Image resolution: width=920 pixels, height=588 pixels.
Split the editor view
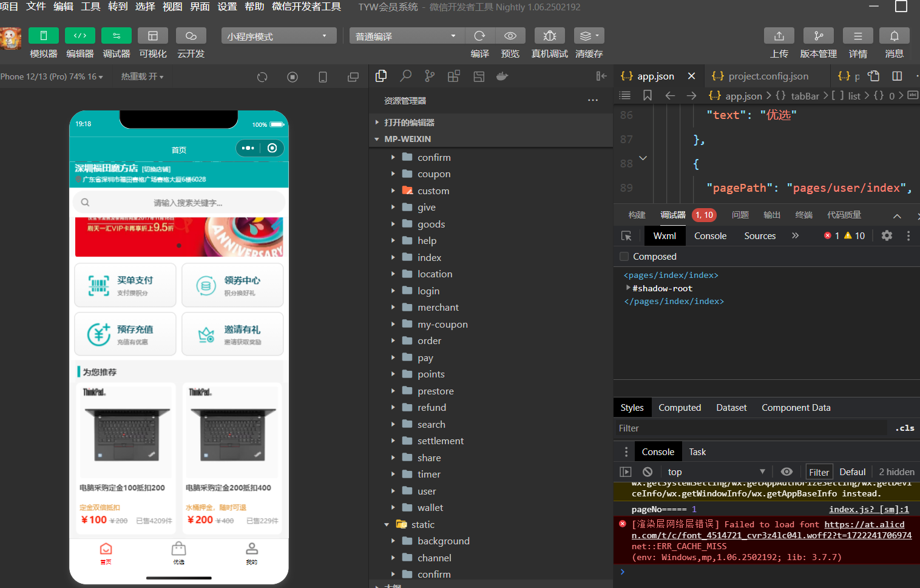[897, 76]
